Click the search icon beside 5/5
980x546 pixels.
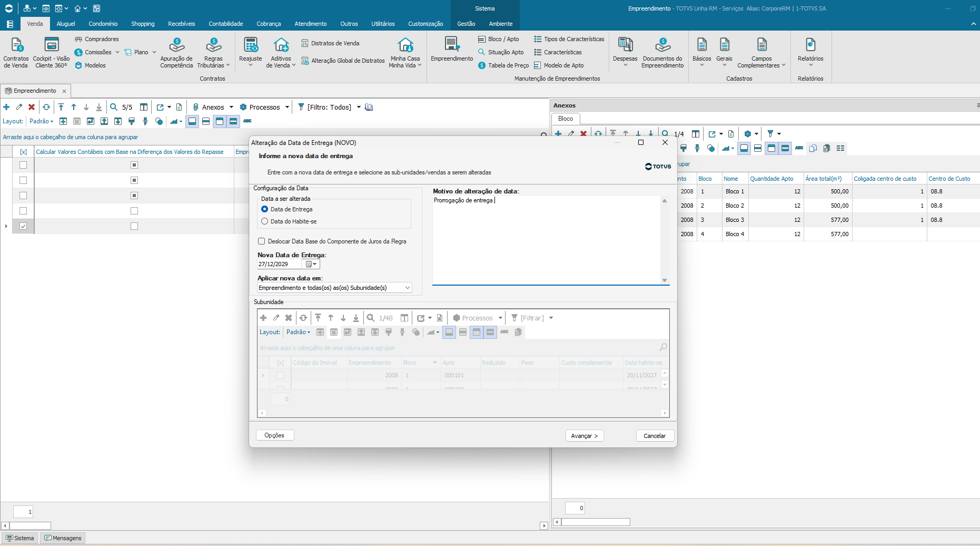pos(114,107)
